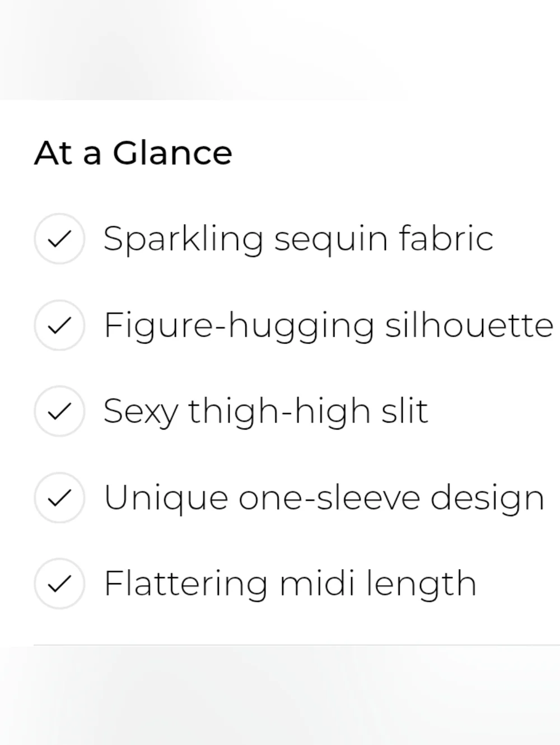Click the word 'one-sleeve' in the list

point(329,497)
